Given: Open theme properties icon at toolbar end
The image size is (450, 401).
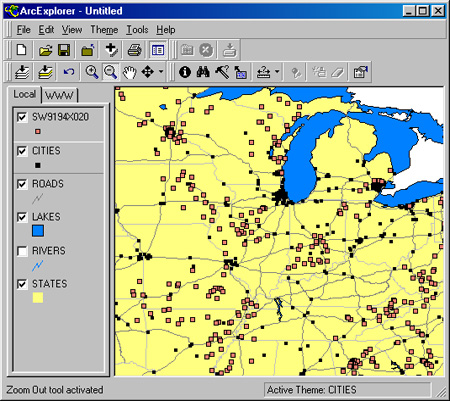Looking at the screenshot, I should pyautogui.click(x=361, y=72).
